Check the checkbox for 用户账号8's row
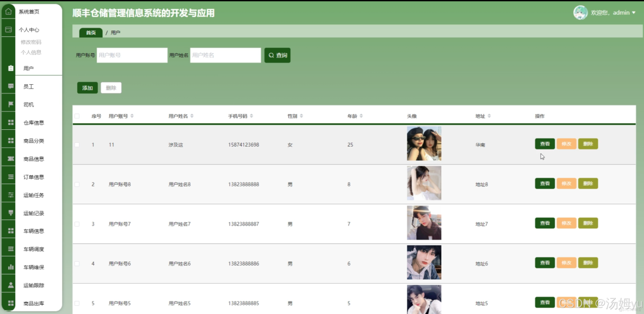Viewport: 644px width, 314px height. click(x=77, y=184)
